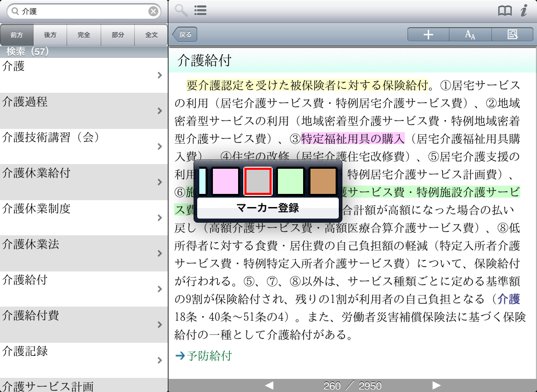Open the info icon at top right

click(x=523, y=11)
